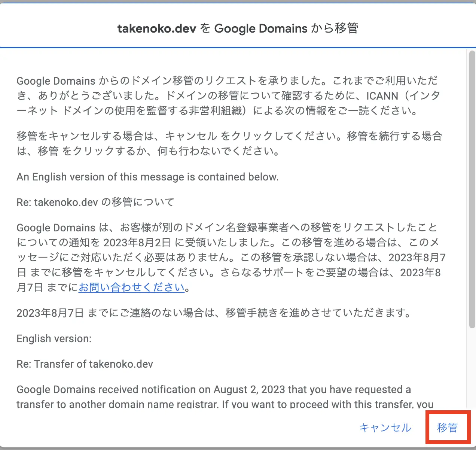Click the ICANN text in first paragraph
The image size is (476, 450).
click(382, 96)
